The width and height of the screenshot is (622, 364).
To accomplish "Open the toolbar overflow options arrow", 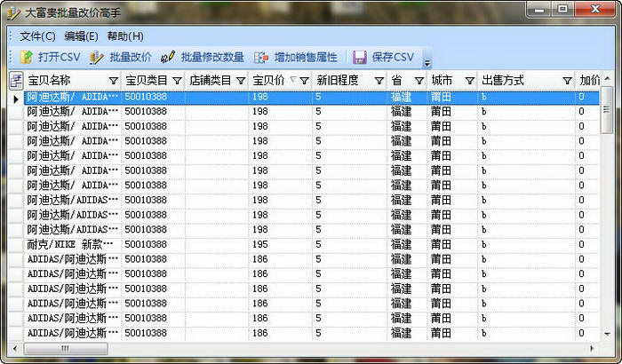I will pyautogui.click(x=427, y=63).
